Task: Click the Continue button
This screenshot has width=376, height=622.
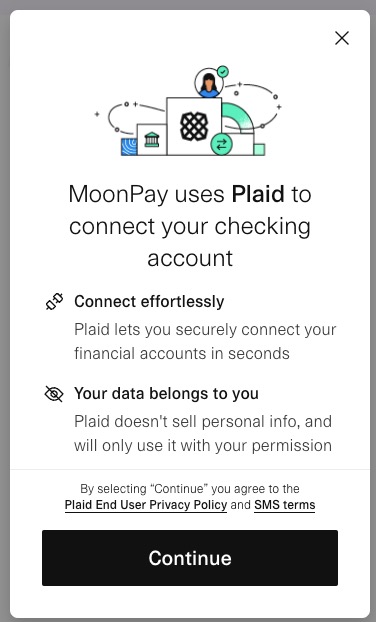Action: coord(190,558)
